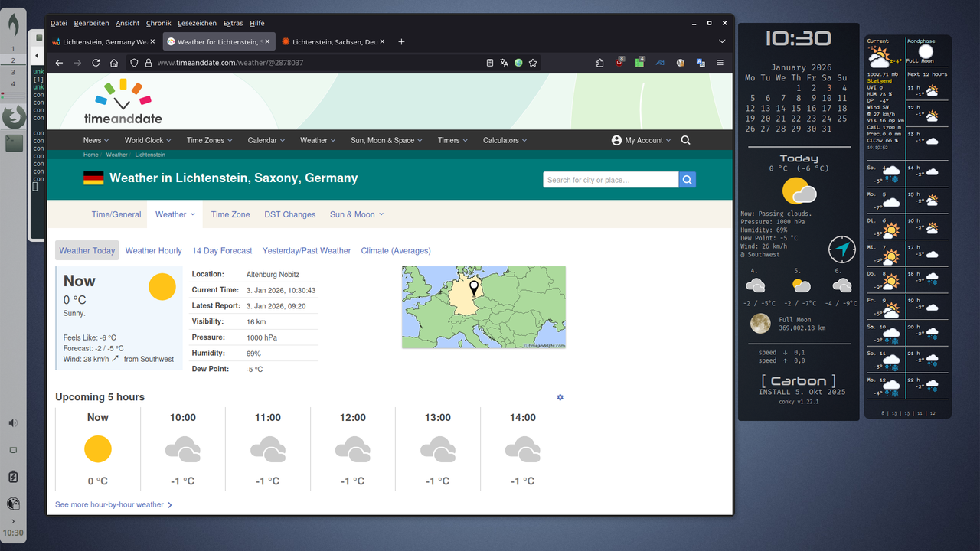Open site security padlock info
This screenshot has height=551, width=980.
click(149, 63)
